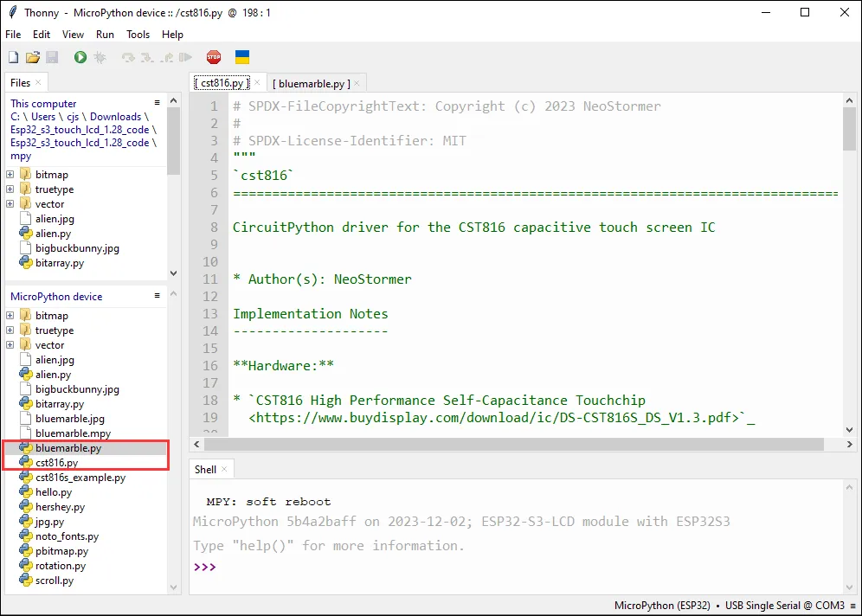Open a file using the Open folder icon
This screenshot has width=862, height=616.
click(32, 57)
